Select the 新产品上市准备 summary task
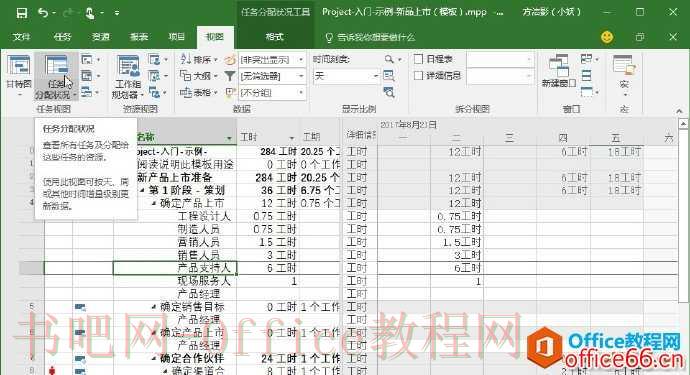This screenshot has width=690, height=375. [175, 178]
